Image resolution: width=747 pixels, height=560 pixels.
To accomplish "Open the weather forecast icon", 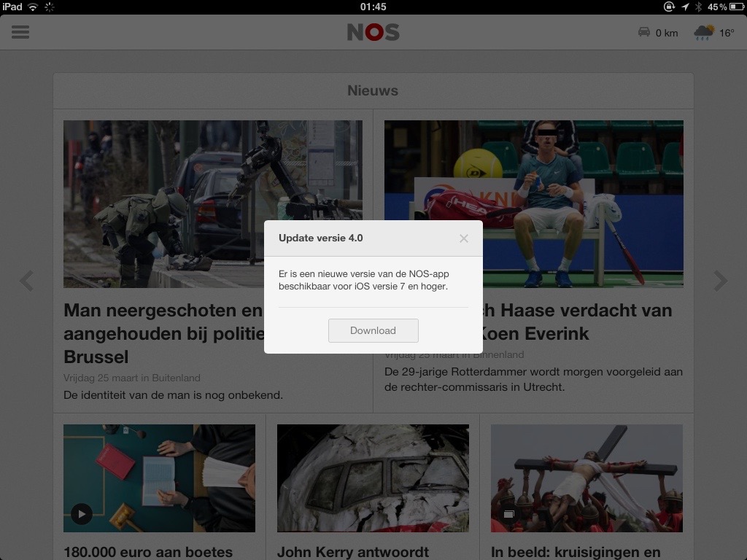I will [x=704, y=32].
